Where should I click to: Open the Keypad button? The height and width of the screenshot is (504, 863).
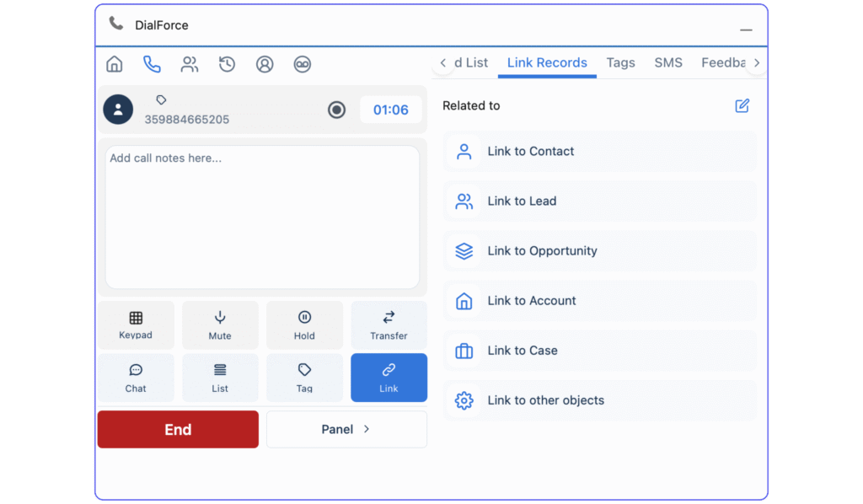click(x=136, y=324)
